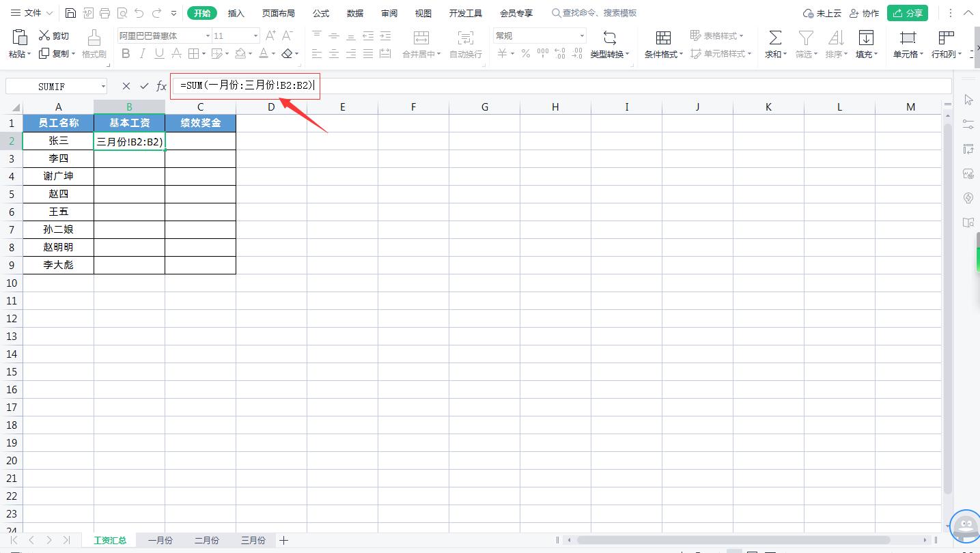
Task: Open the 三月份 sheet tab
Action: pyautogui.click(x=253, y=540)
